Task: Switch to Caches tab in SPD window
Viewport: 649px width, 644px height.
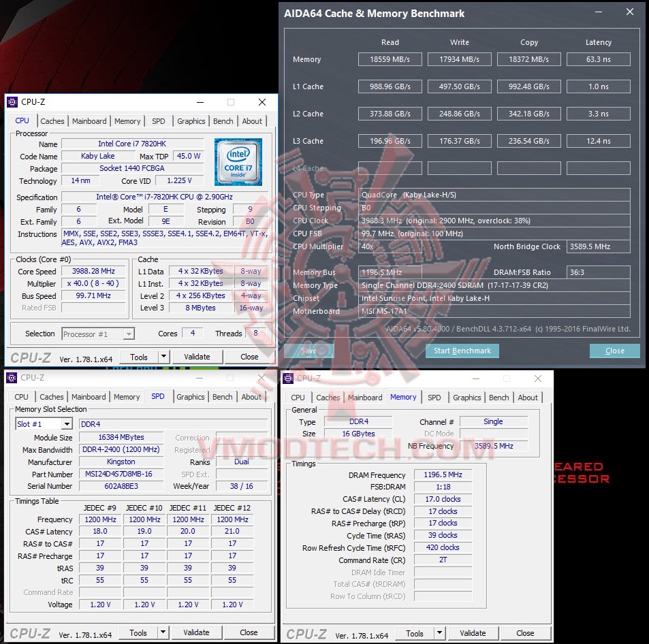Action: [51, 396]
